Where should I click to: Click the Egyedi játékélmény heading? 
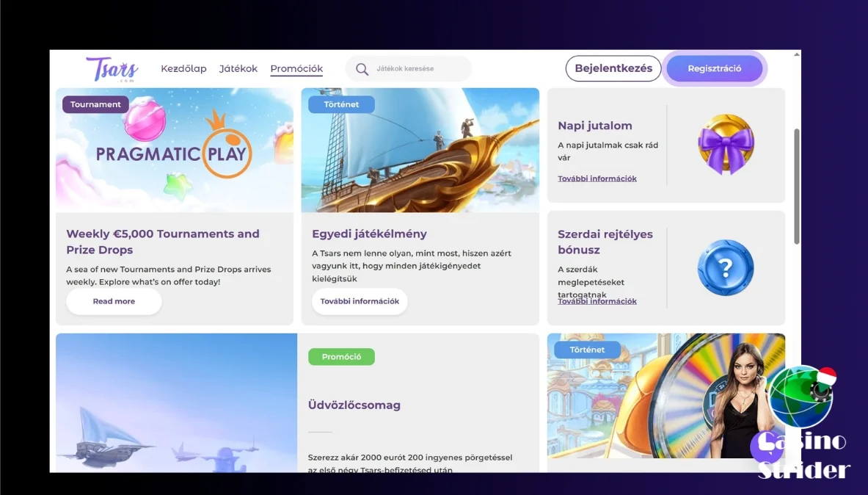(x=369, y=234)
